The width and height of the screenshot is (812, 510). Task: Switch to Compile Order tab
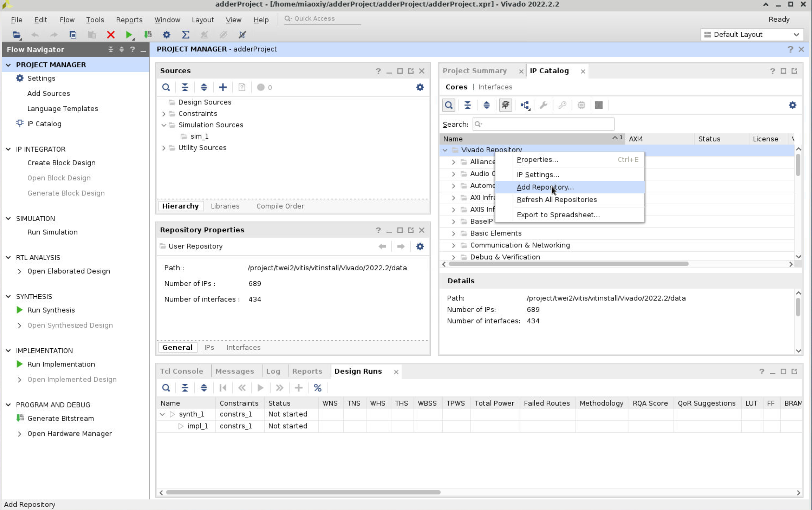click(280, 206)
